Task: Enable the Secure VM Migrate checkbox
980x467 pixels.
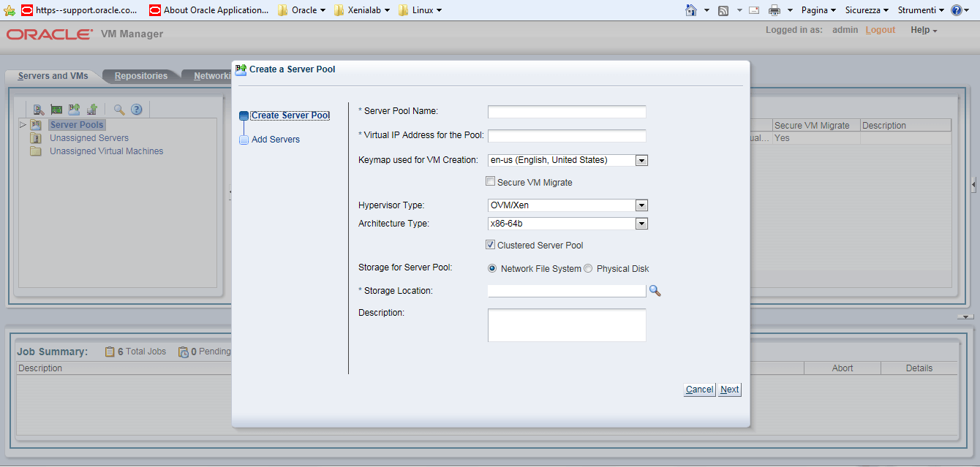Action: (x=491, y=182)
